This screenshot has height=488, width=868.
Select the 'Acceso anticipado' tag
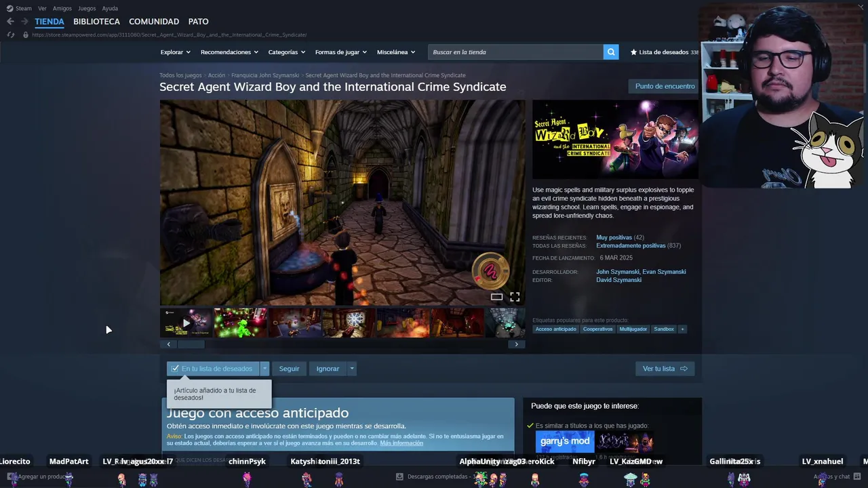pyautogui.click(x=555, y=329)
